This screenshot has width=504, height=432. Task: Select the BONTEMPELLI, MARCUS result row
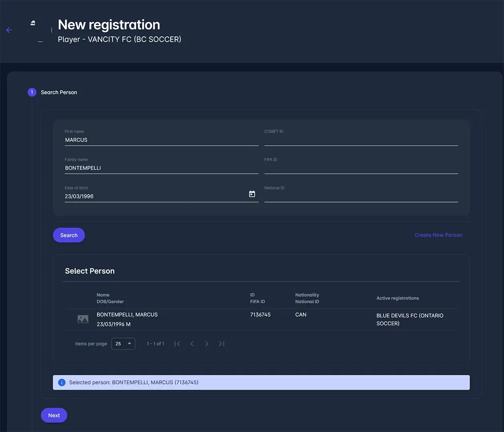pos(200,319)
